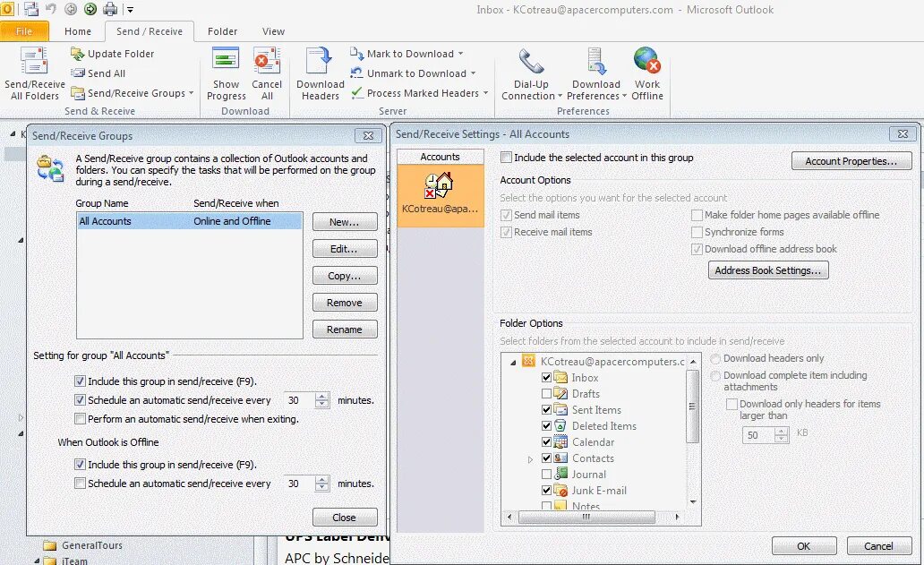Click Download Headers icon
This screenshot has width=924, height=565.
point(320,61)
